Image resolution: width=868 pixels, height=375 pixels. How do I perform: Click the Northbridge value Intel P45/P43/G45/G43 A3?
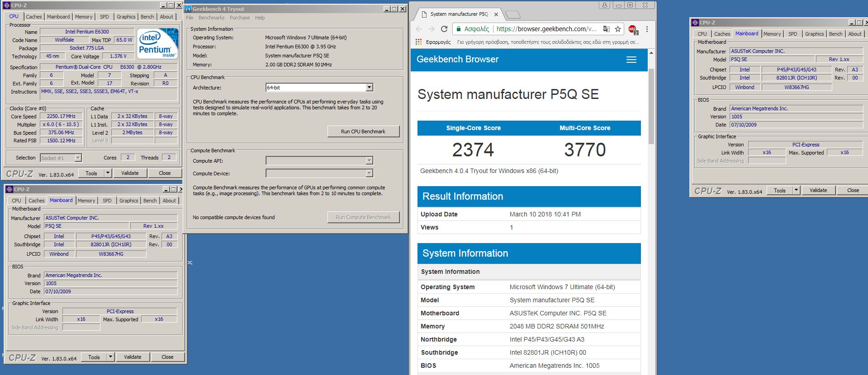pyautogui.click(x=547, y=339)
